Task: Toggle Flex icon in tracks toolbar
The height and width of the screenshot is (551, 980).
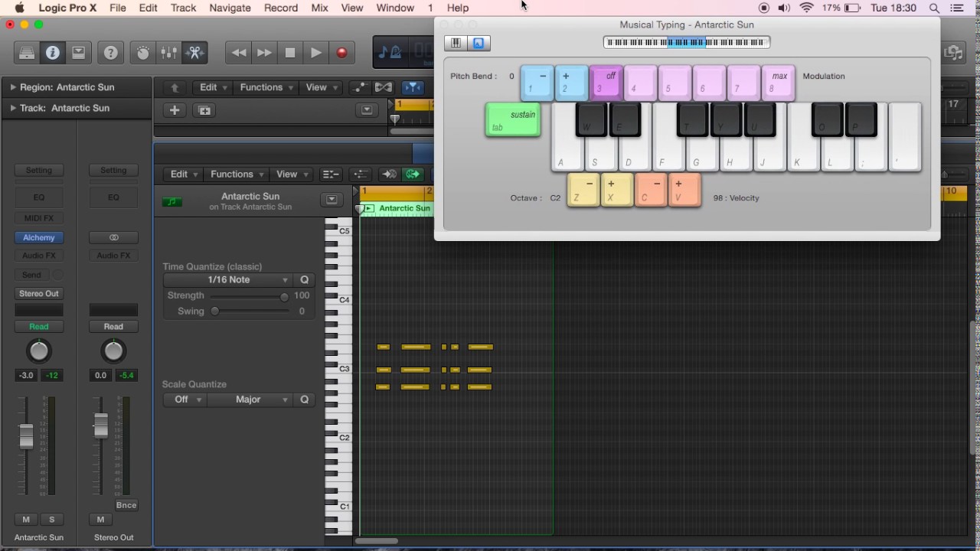Action: point(384,87)
